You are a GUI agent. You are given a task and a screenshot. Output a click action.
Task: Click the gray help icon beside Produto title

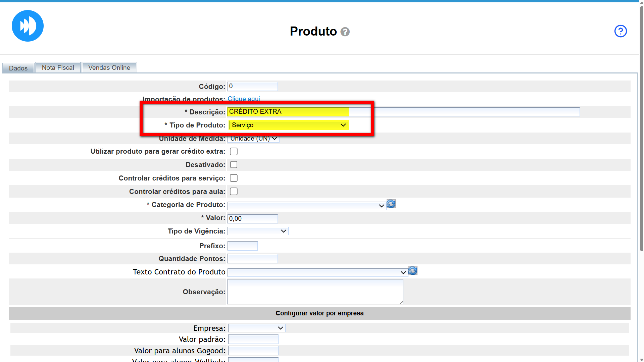pyautogui.click(x=345, y=32)
